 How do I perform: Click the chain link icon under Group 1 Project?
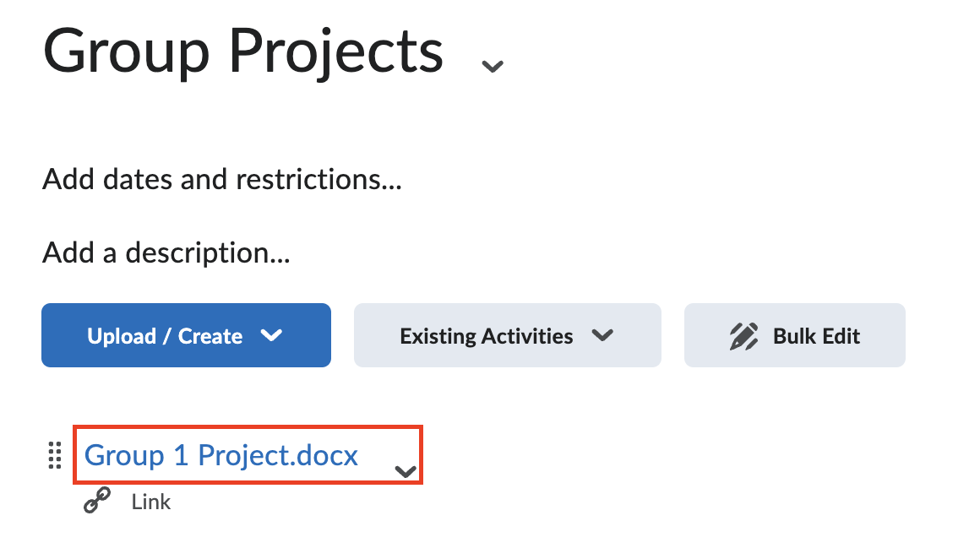coord(97,502)
